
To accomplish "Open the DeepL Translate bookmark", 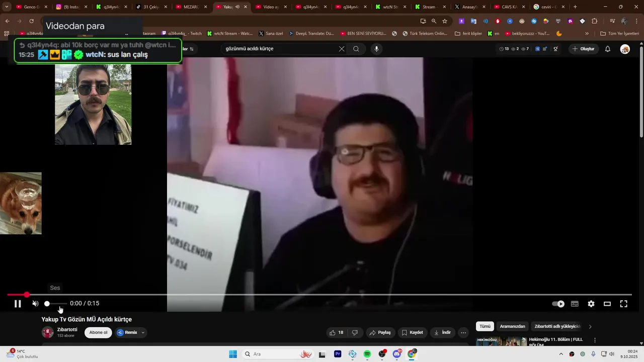I will click(x=311, y=34).
